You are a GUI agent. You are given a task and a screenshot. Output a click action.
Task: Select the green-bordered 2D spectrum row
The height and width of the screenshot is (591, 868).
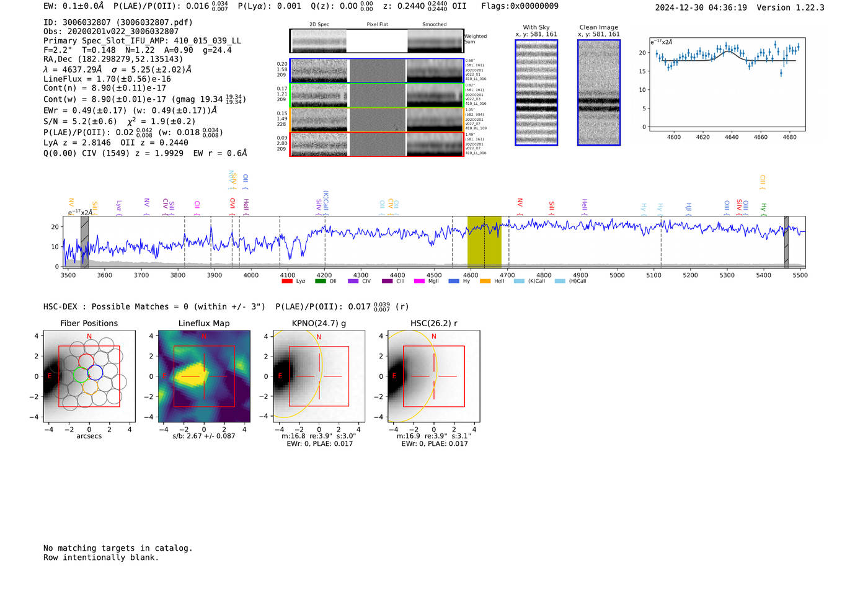[x=376, y=96]
